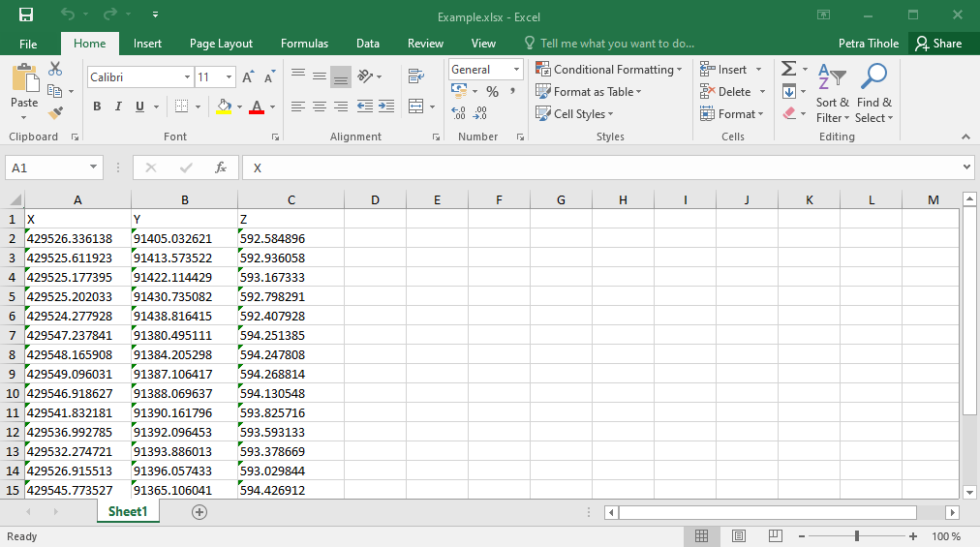Add a new sheet with plus icon

[199, 512]
